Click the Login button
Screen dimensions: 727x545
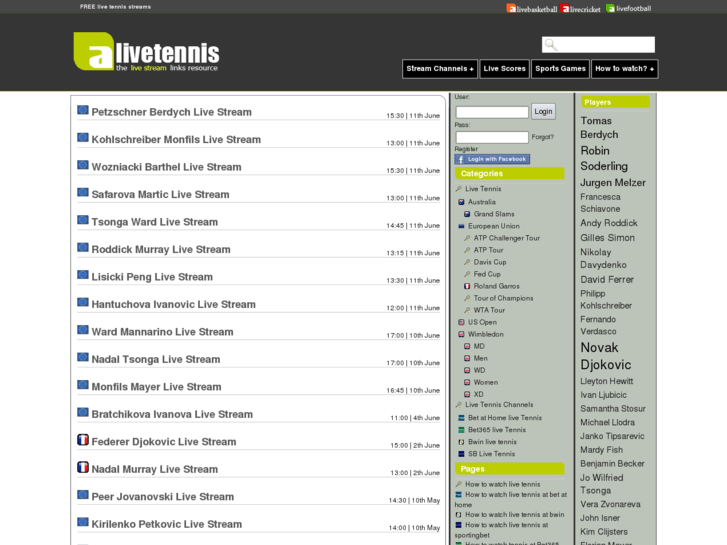[x=543, y=111]
